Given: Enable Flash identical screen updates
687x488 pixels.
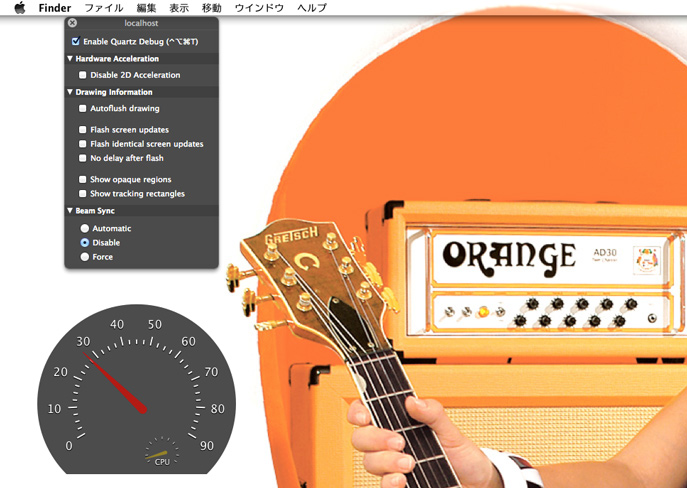Looking at the screenshot, I should (x=82, y=144).
